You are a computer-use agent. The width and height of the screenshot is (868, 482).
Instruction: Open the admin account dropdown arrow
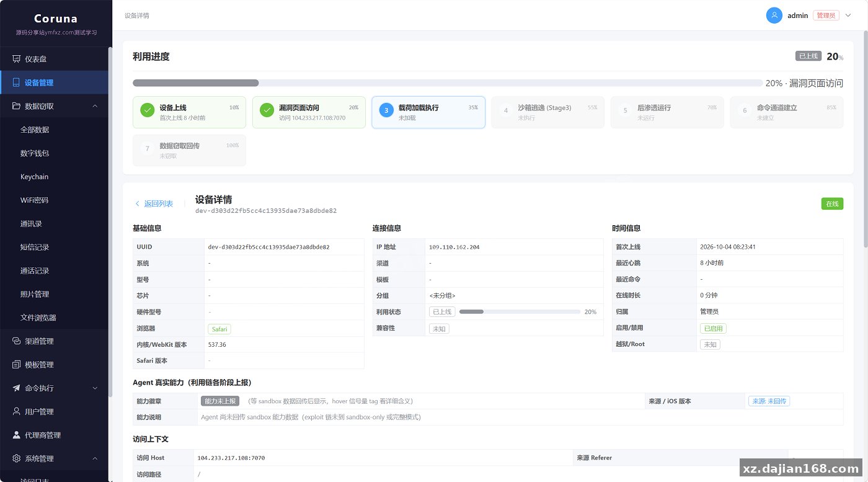(848, 16)
